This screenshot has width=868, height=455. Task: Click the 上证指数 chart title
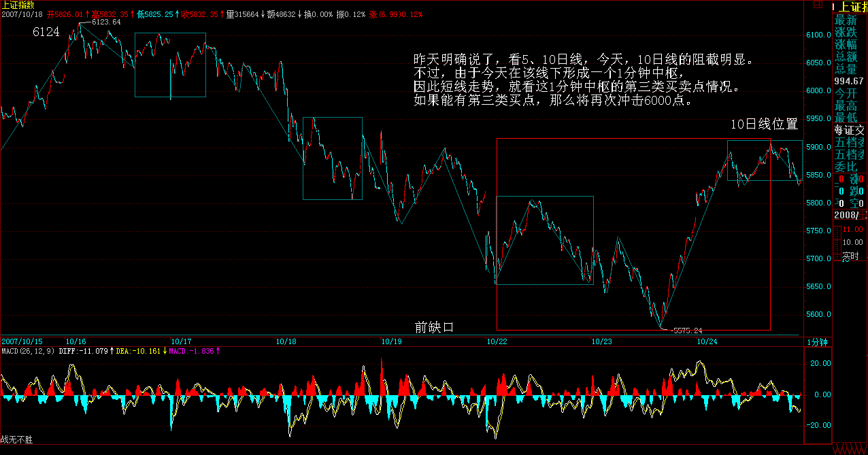tap(18, 5)
